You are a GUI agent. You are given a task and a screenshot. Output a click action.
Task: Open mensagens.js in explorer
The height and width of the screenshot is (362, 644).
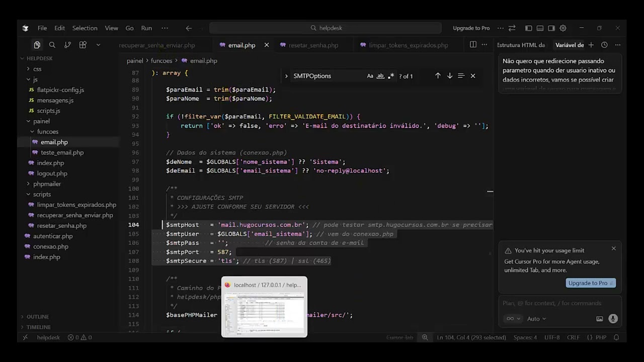(x=55, y=101)
